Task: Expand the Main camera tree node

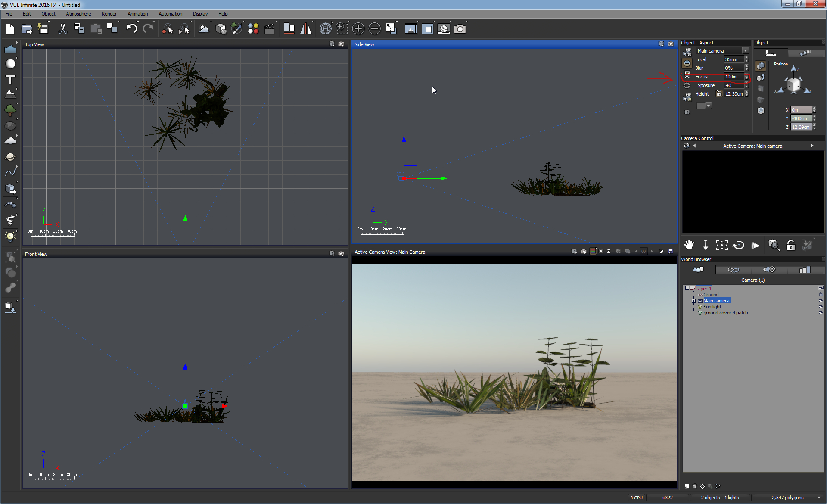Action: [x=693, y=301]
